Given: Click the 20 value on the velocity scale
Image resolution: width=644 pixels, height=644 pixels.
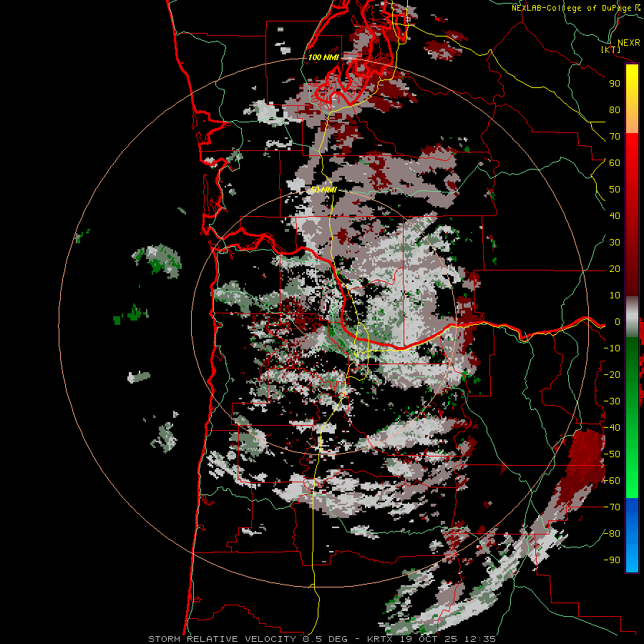Looking at the screenshot, I should 615,269.
